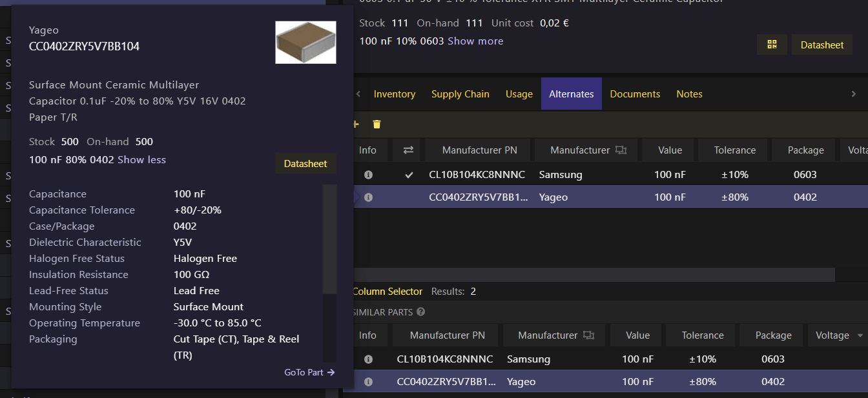This screenshot has height=398, width=868.
Task: Delete selected alternate with trash icon
Action: [377, 124]
